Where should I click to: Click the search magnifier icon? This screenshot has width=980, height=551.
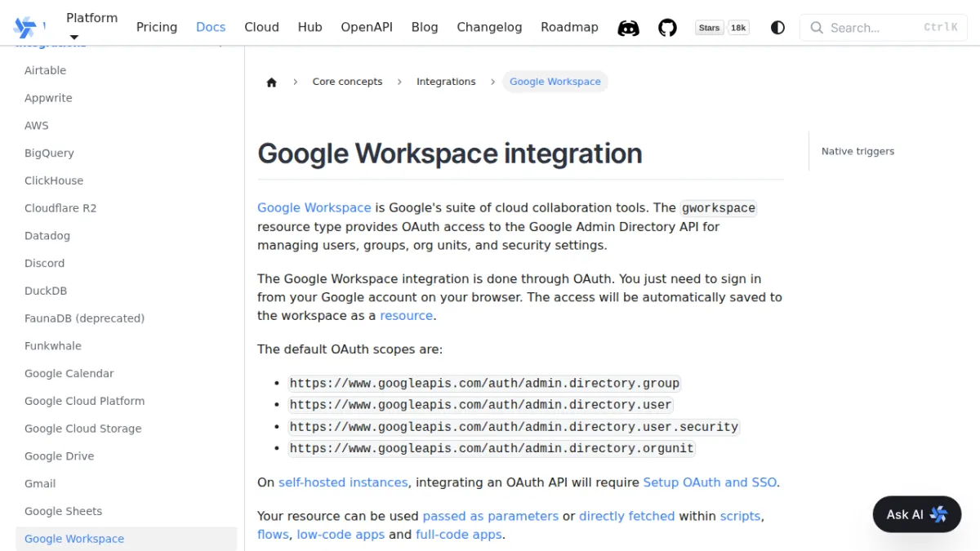click(817, 28)
